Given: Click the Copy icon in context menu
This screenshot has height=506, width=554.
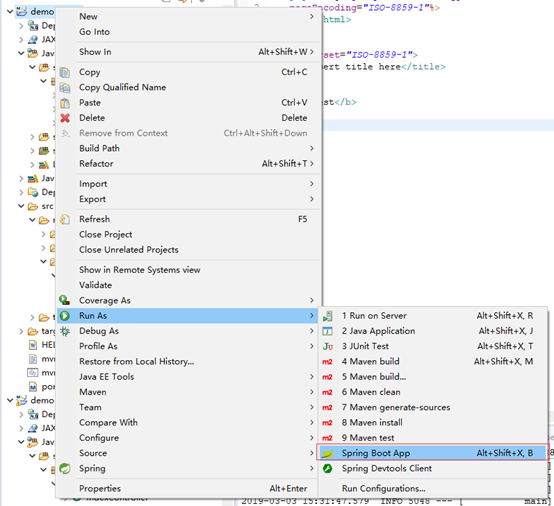Looking at the screenshot, I should (x=65, y=72).
